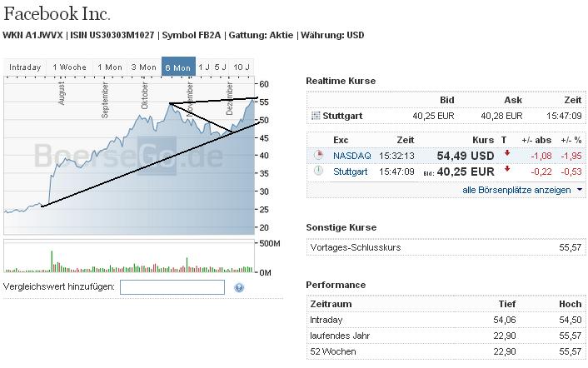Open the NASDAQ exchange link
Screen dimensions: 588x368
click(x=351, y=156)
